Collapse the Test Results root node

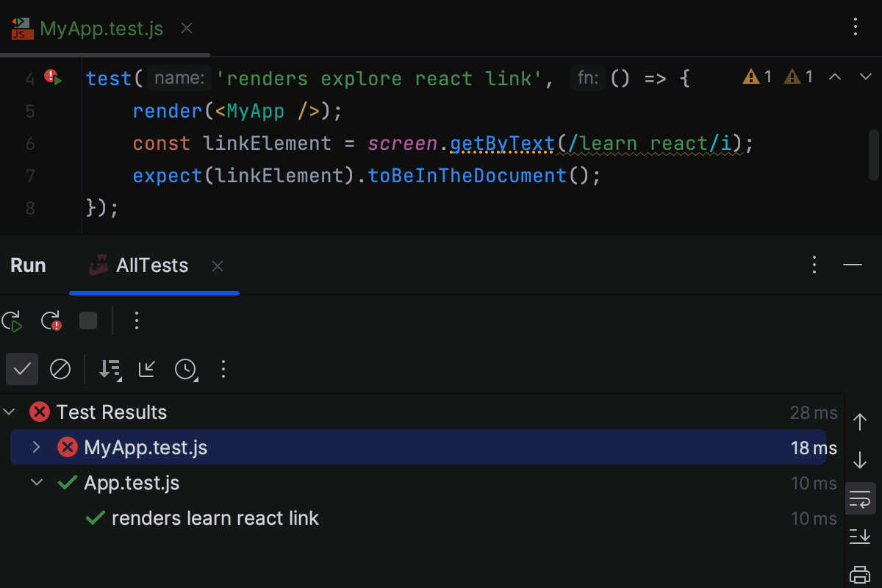tap(10, 412)
